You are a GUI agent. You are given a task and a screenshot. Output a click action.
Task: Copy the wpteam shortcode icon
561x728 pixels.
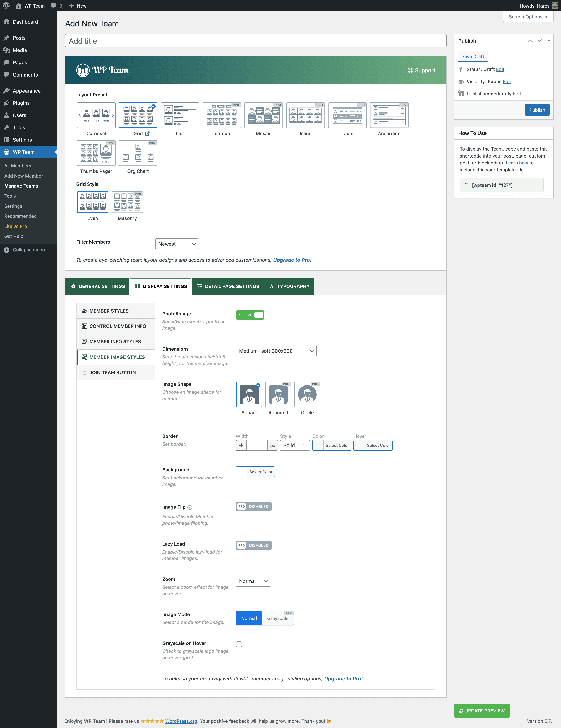pyautogui.click(x=467, y=185)
